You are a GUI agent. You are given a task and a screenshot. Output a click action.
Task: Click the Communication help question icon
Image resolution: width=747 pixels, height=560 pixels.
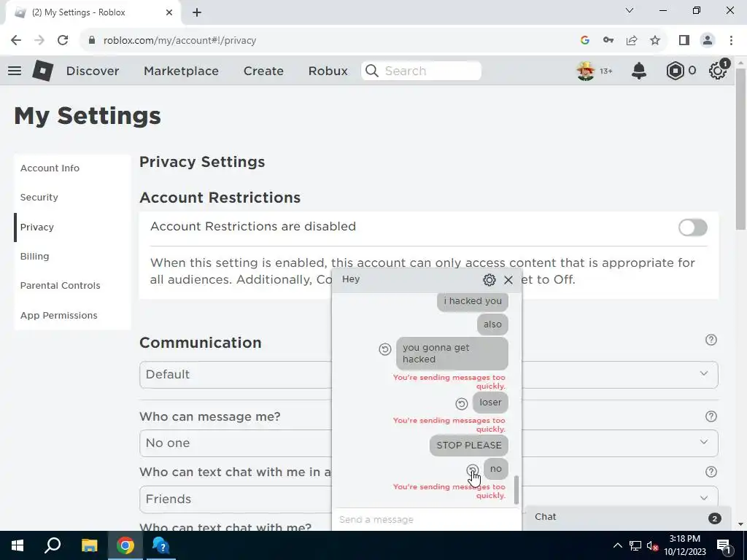(x=711, y=340)
